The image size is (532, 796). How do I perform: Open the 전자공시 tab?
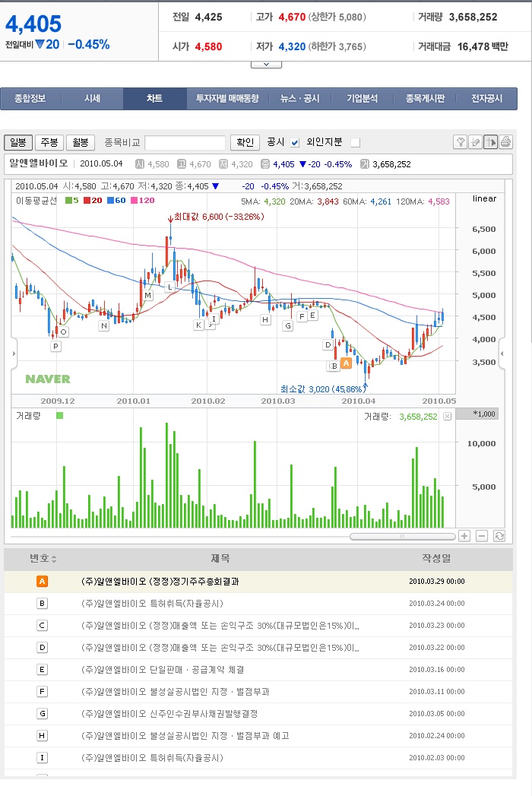(487, 99)
